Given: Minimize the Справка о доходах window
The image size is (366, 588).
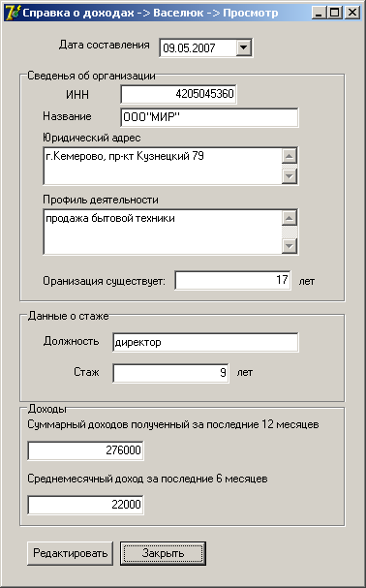Looking at the screenshot, I should coord(320,14).
